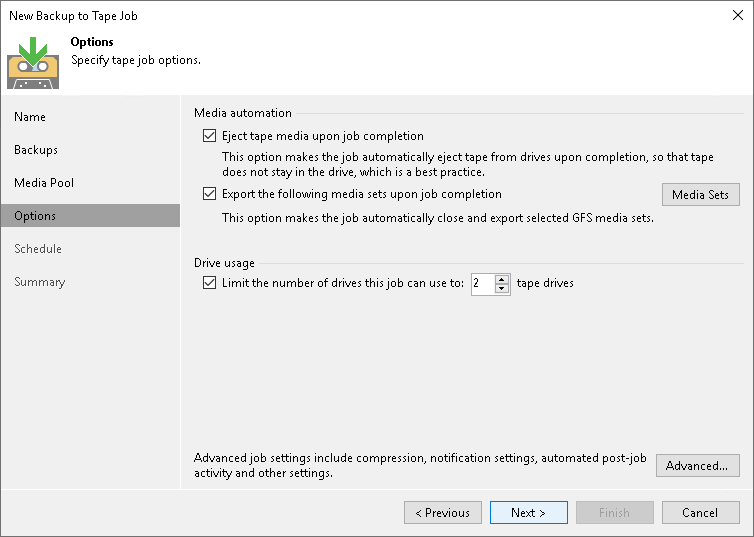Image resolution: width=754 pixels, height=537 pixels.
Task: Select the Summary step
Action: point(39,282)
